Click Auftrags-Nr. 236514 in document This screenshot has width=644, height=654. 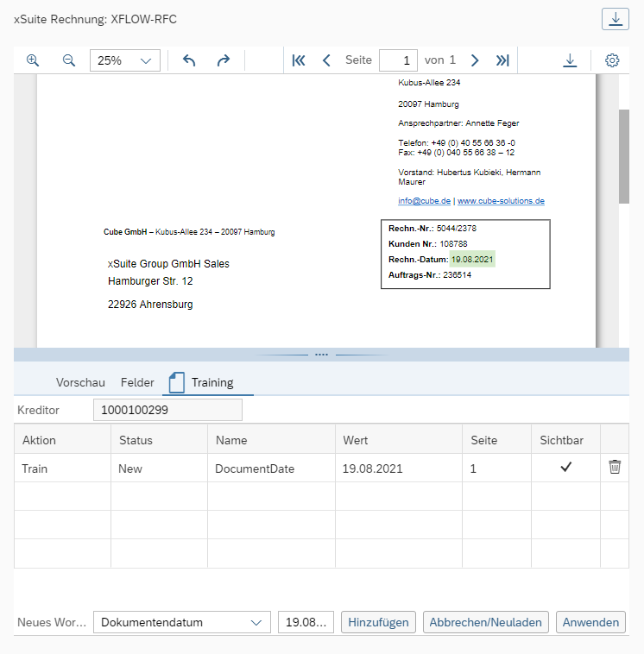(430, 275)
